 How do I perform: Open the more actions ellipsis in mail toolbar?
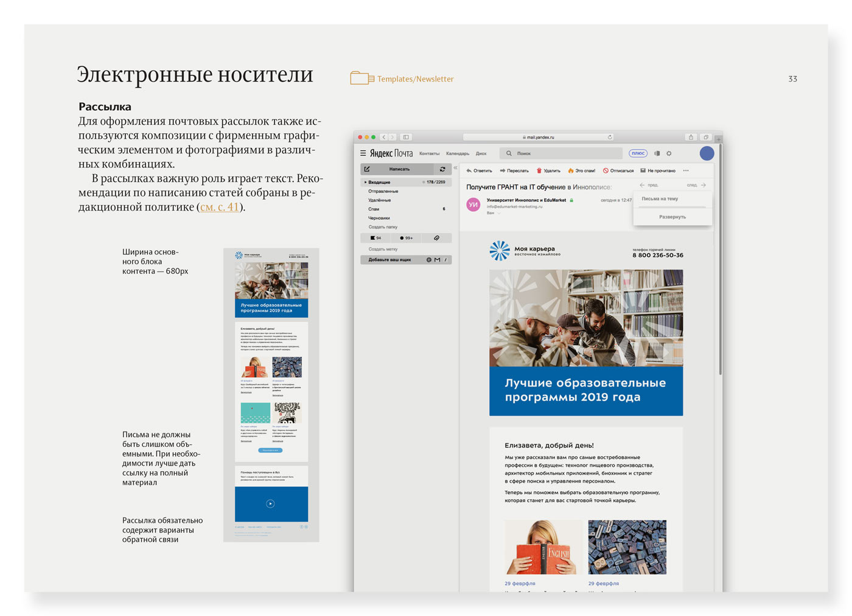click(x=686, y=171)
